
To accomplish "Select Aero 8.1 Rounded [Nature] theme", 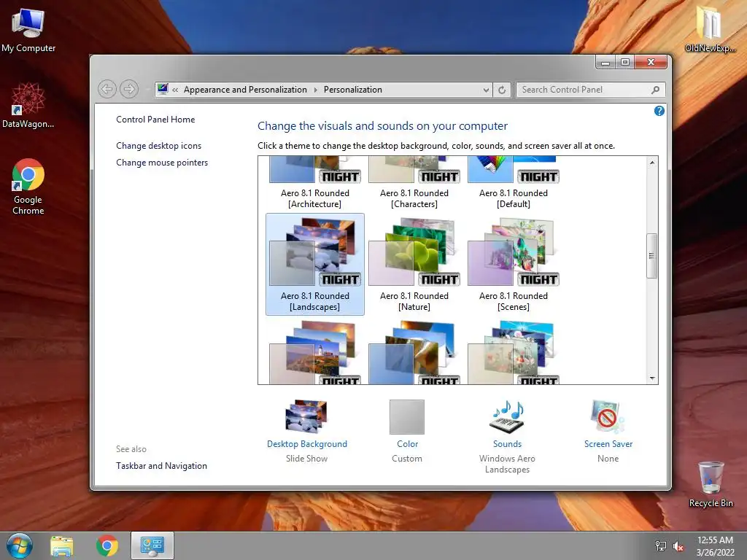I will pos(414,264).
